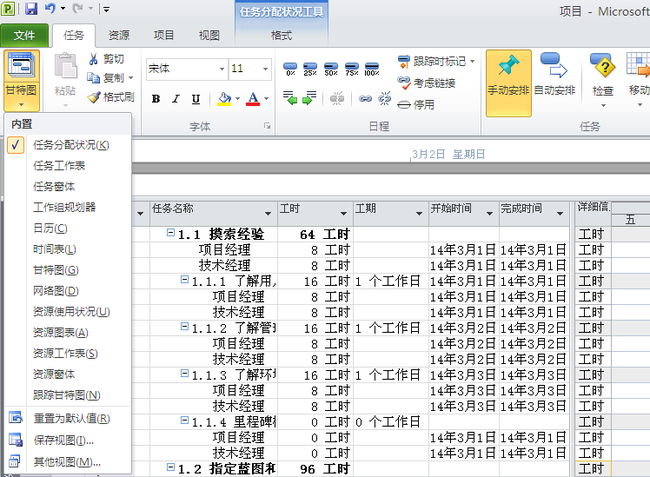The image size is (650, 477).
Task: Switch to the 资源 Resource tab
Action: pos(119,35)
